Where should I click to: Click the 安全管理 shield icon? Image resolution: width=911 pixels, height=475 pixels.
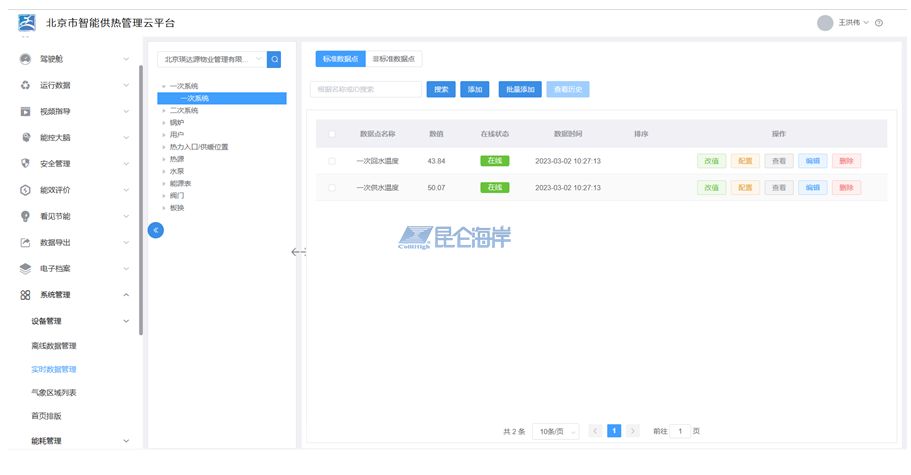(x=25, y=163)
